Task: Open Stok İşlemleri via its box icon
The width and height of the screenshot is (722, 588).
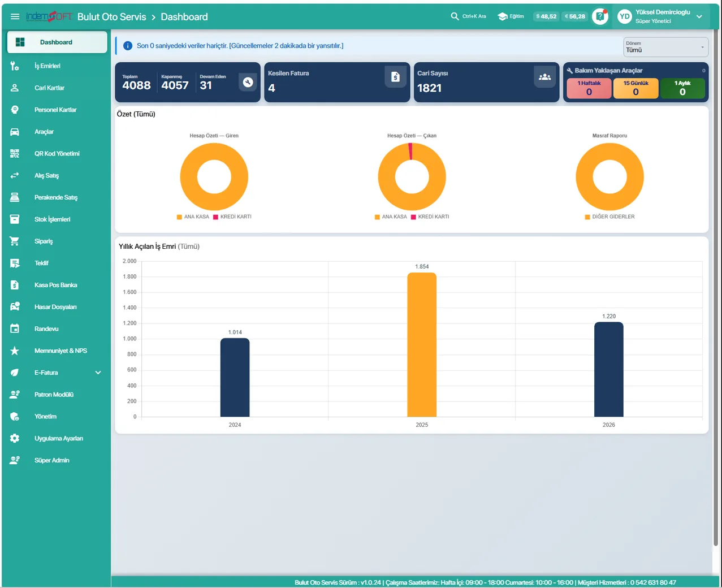Action: (x=15, y=219)
